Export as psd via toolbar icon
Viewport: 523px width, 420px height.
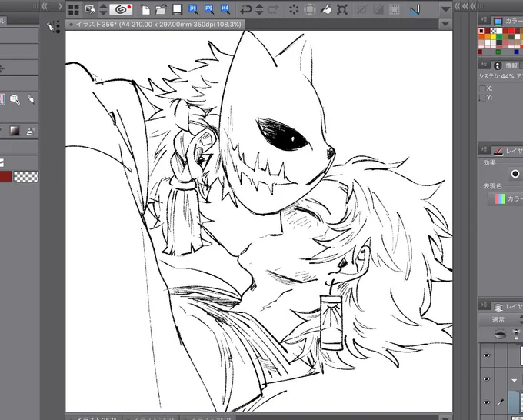[x=225, y=9]
